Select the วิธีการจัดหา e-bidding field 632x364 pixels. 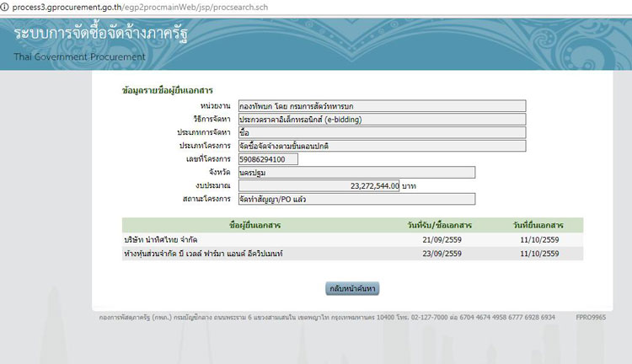tap(381, 119)
